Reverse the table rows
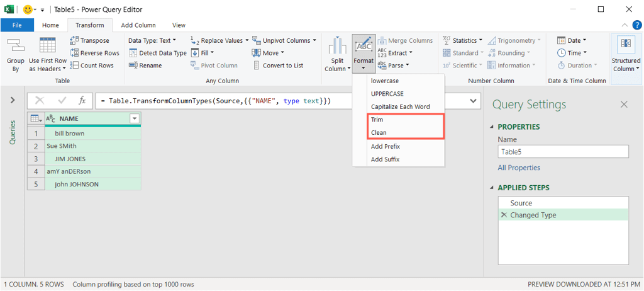This screenshot has height=291, width=644. (94, 53)
